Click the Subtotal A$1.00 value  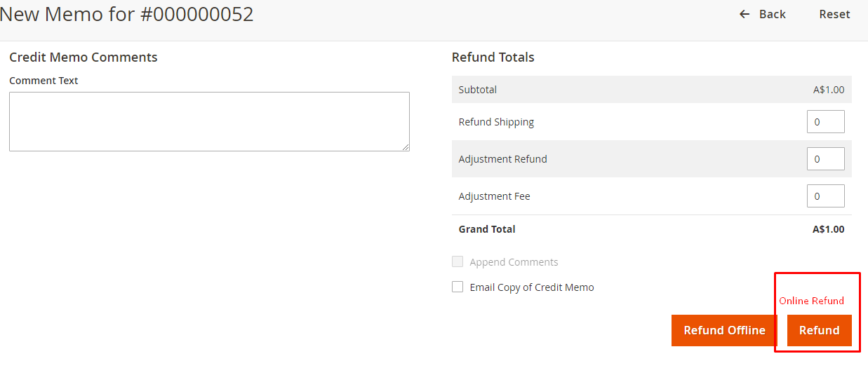coord(829,90)
